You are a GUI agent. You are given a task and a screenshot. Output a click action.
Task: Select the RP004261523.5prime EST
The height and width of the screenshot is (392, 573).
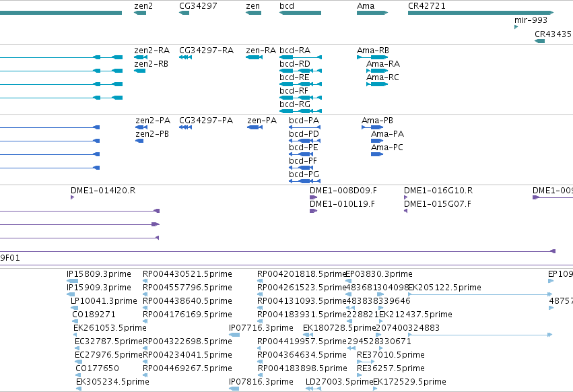click(260, 294)
